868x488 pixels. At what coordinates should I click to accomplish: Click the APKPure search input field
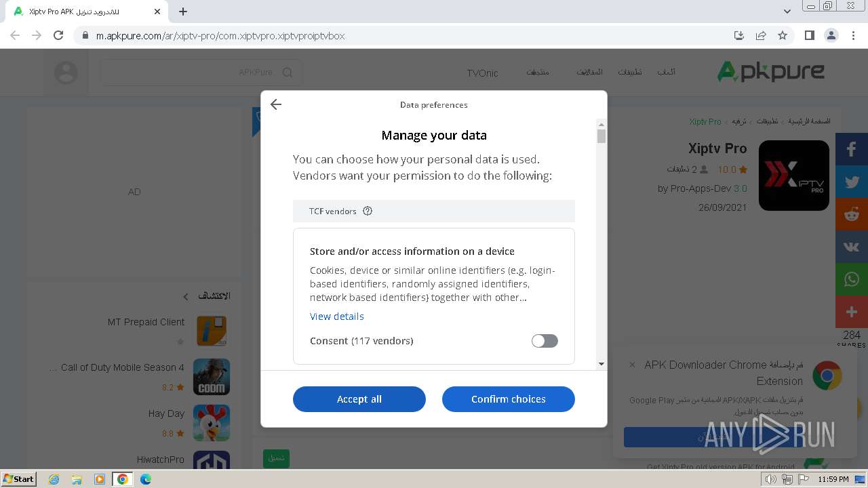pos(201,73)
